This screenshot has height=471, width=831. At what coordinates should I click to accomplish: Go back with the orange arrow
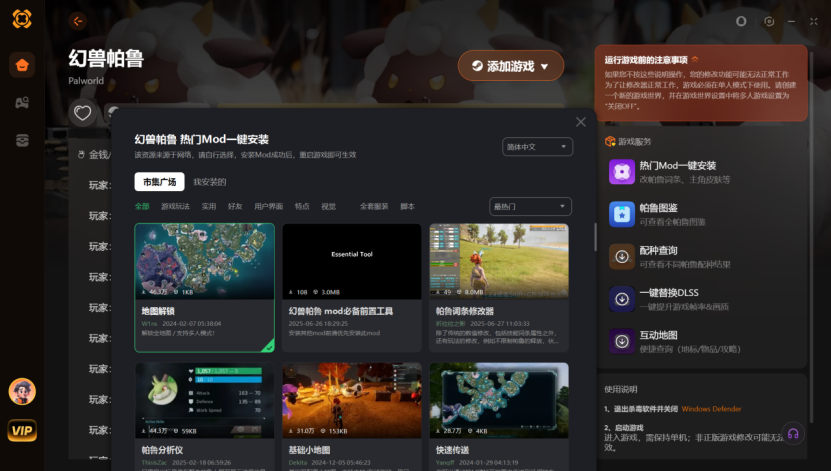click(78, 21)
